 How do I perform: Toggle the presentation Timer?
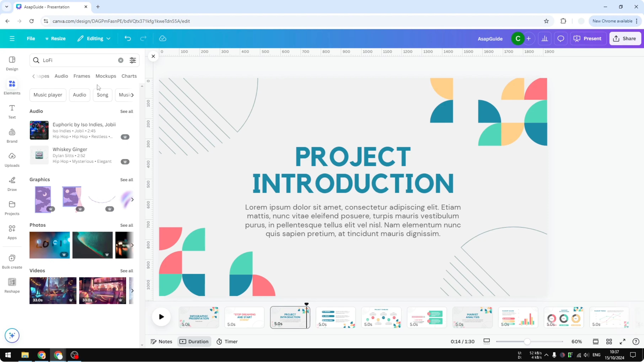pyautogui.click(x=227, y=341)
